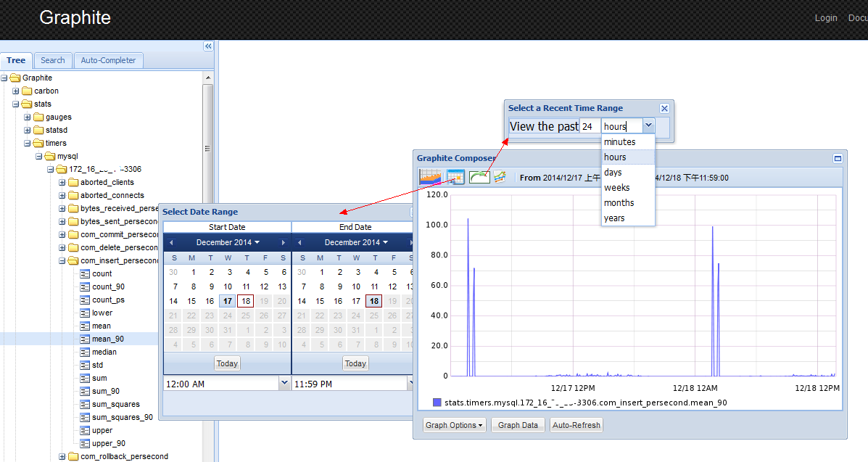
Task: Switch to the Auto-Completer tab
Action: [x=108, y=60]
